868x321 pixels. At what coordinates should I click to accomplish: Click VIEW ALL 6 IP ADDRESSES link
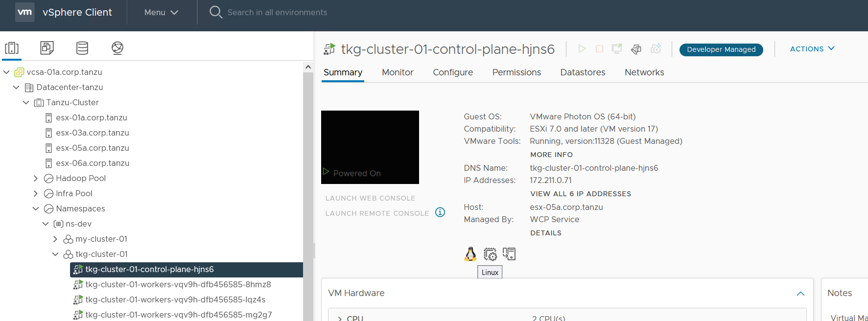581,194
